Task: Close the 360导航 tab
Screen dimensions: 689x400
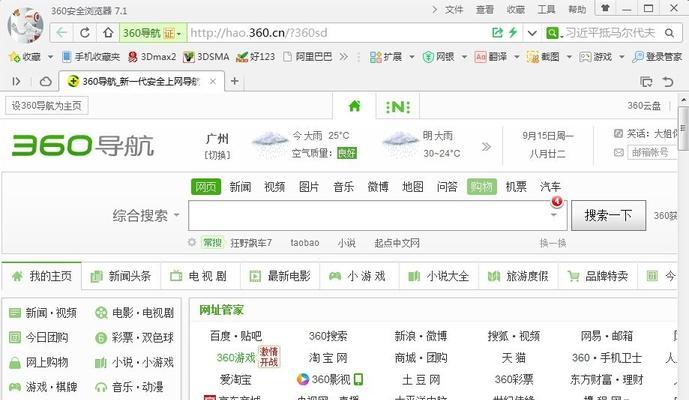Action: tap(213, 81)
